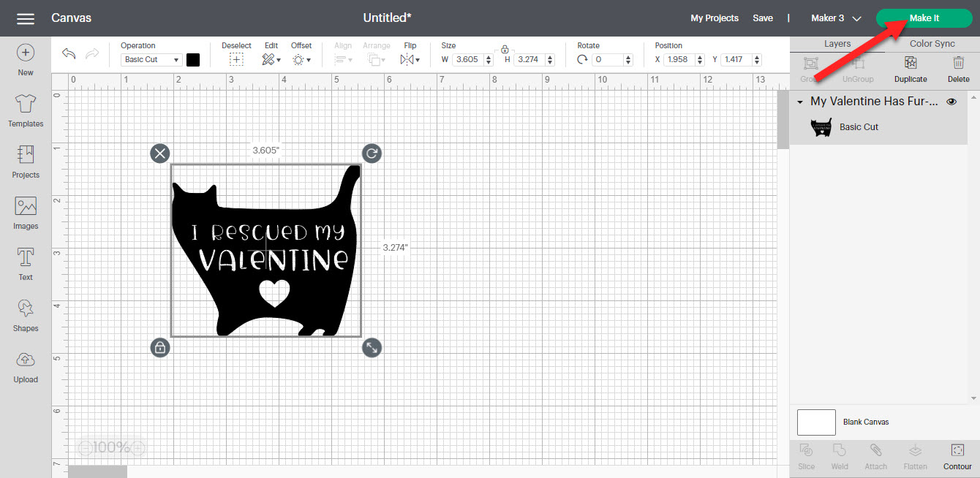Click the height input field
Viewport: 980px width, 478px height.
(529, 60)
